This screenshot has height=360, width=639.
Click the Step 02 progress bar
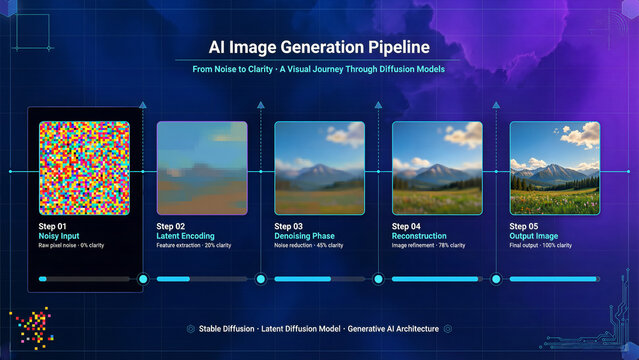tap(202, 279)
